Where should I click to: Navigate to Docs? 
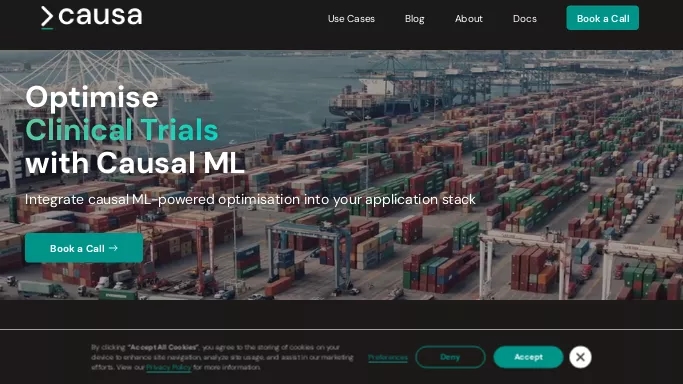tap(524, 19)
